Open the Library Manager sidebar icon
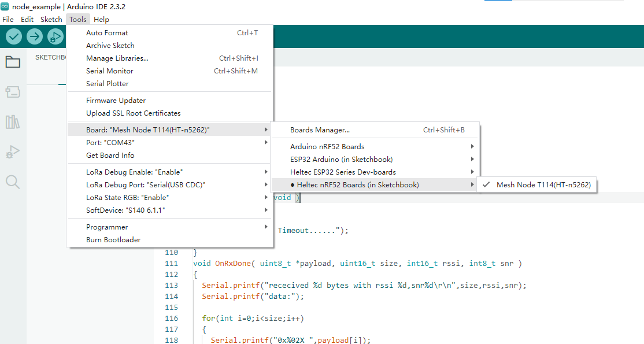The height and width of the screenshot is (344, 644). point(13,122)
